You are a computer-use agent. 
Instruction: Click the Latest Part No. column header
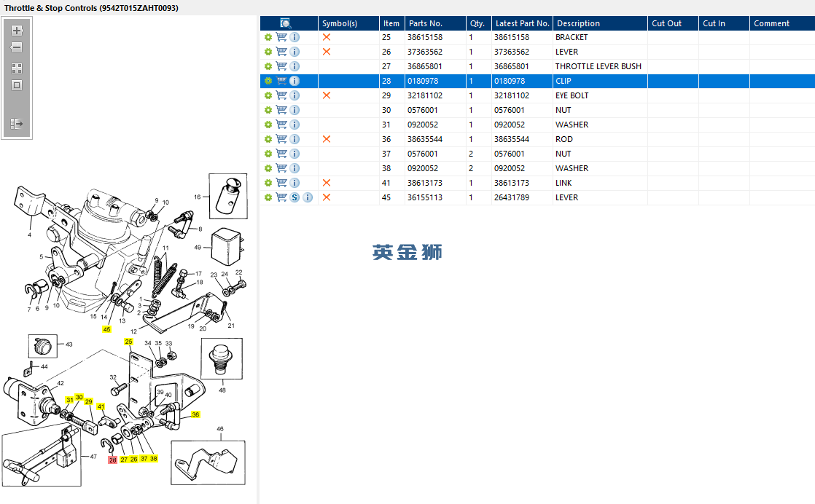522,23
